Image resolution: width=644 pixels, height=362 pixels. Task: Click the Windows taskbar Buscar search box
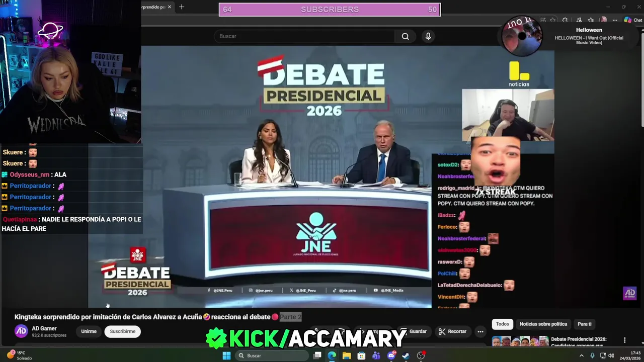(272, 355)
